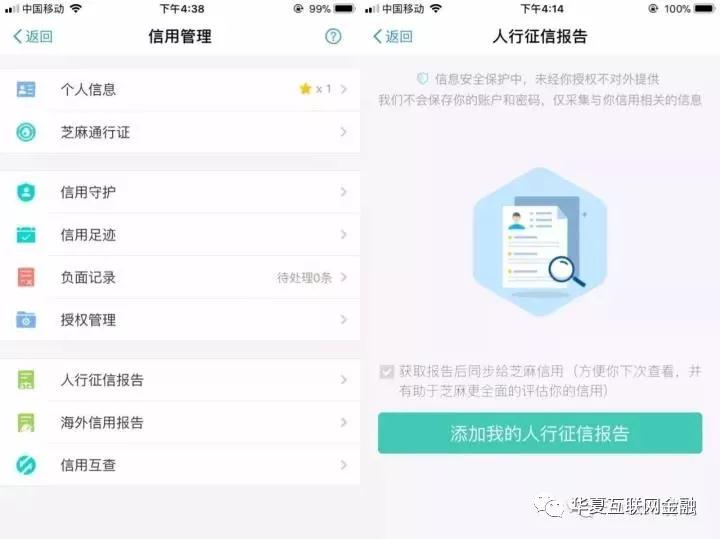Tap the red 负面记录 icon
This screenshot has height=539, width=720.
coord(26,277)
